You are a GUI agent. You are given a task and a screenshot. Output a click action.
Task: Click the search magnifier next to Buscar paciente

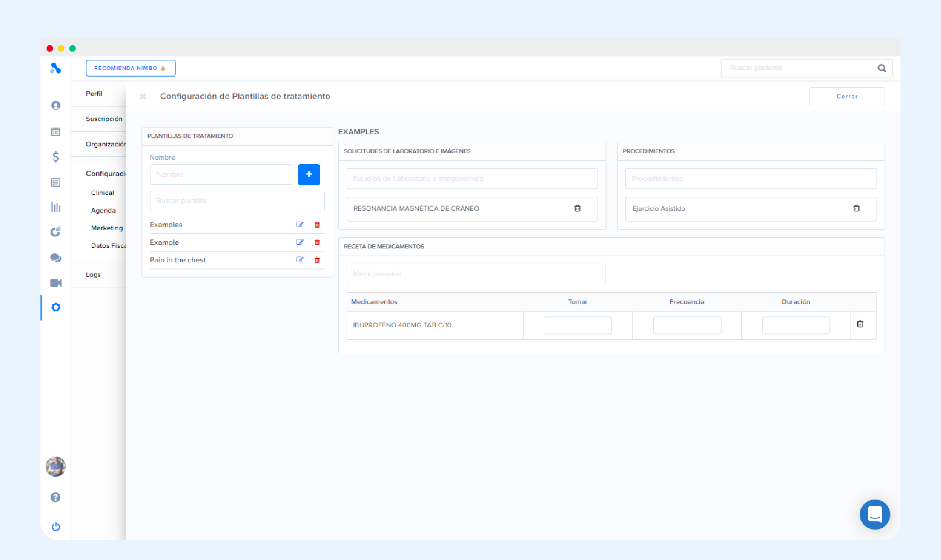(x=881, y=68)
